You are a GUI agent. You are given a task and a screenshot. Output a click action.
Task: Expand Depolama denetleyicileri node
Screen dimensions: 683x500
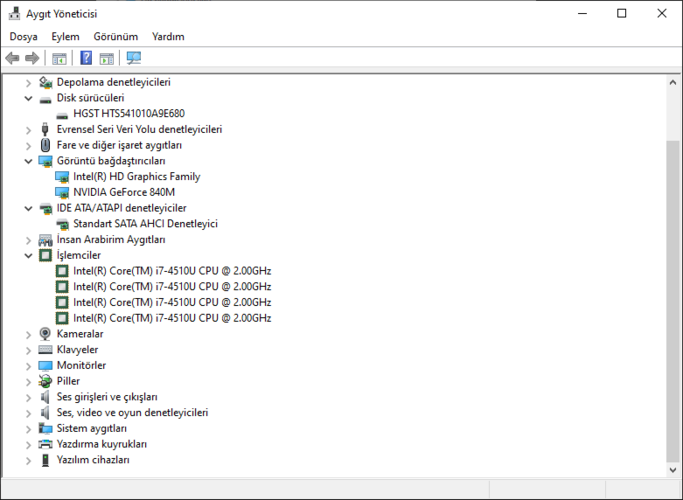click(x=28, y=83)
